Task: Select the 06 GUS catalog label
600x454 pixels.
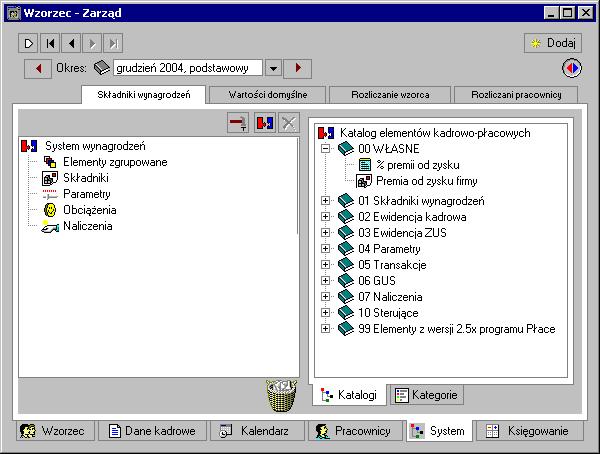Action: [x=377, y=281]
